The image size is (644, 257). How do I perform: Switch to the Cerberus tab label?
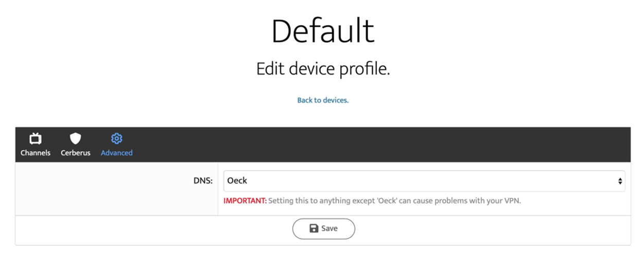(x=76, y=153)
